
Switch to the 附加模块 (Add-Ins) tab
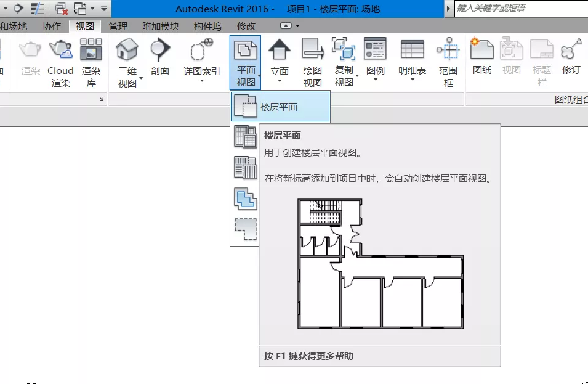coord(161,27)
